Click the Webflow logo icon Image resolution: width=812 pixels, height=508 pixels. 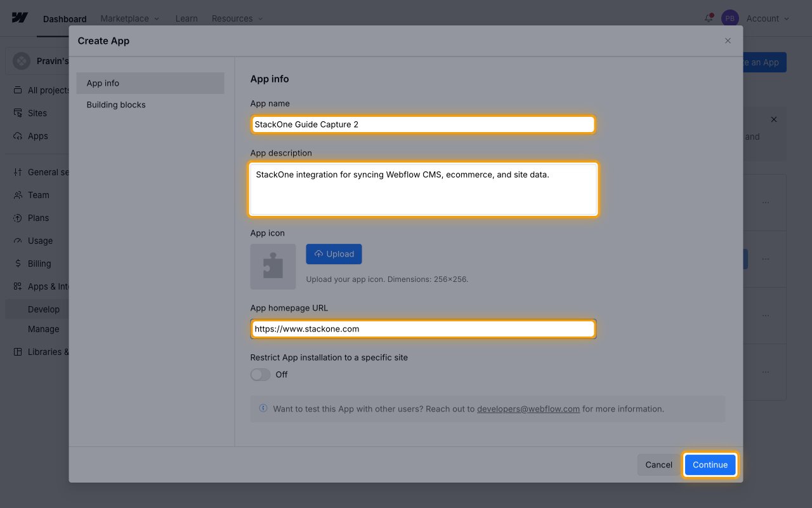coord(20,18)
